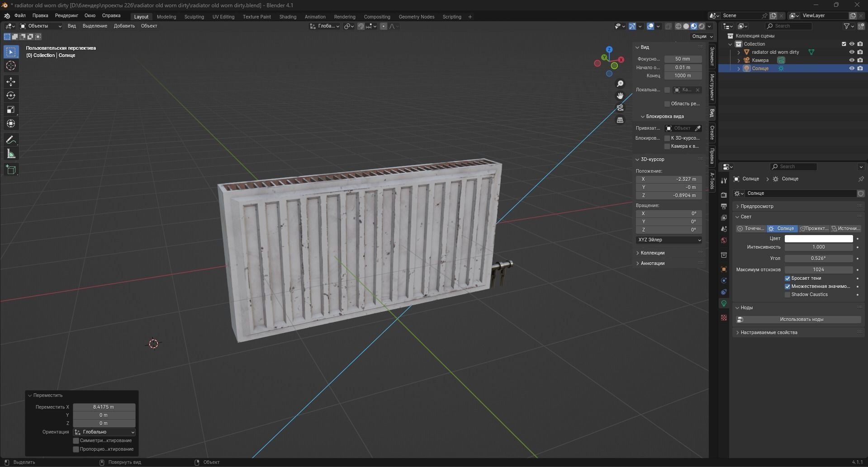The width and height of the screenshot is (868, 467).
Task: Open the Tool properties tab icon
Action: tap(724, 181)
